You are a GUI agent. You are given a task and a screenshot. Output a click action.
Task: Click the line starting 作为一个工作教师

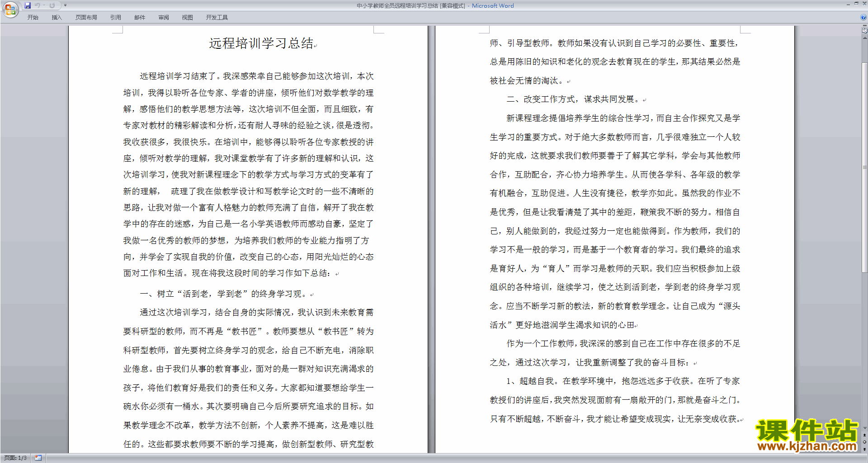[623, 344]
